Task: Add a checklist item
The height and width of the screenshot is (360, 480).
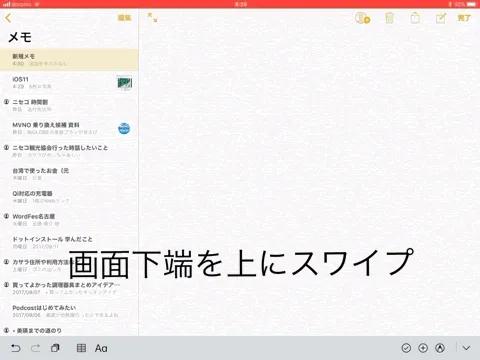Action: [x=406, y=348]
